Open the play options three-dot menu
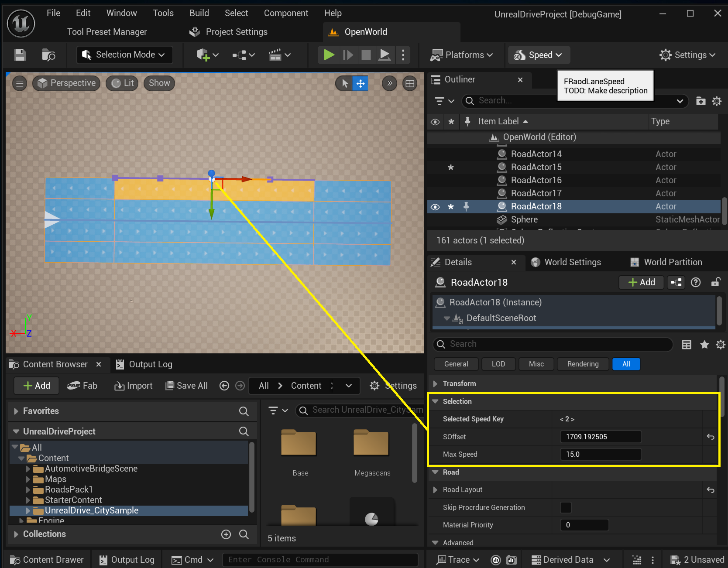Screen dimensions: 728x568 coord(403,55)
